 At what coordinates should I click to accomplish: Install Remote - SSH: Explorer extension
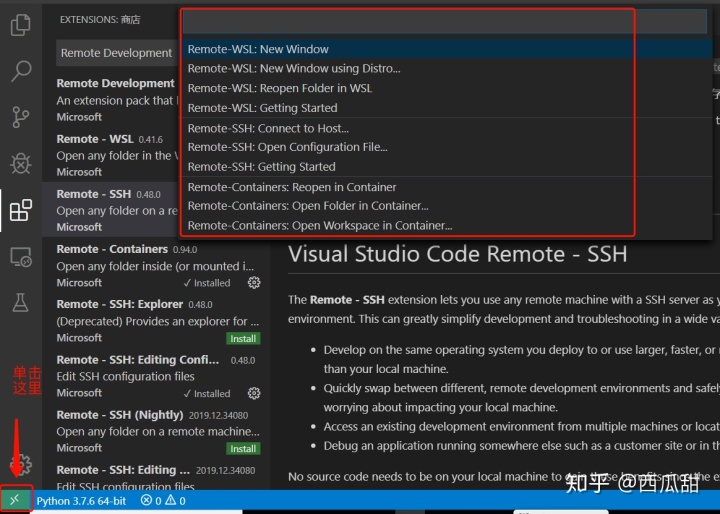[243, 339]
